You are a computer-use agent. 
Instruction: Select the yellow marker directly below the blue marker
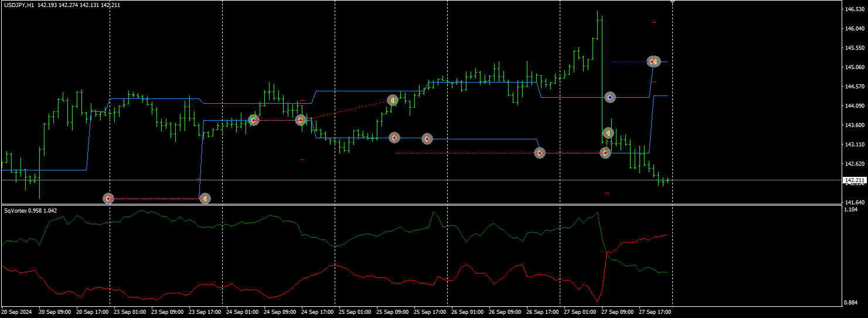[x=608, y=133]
